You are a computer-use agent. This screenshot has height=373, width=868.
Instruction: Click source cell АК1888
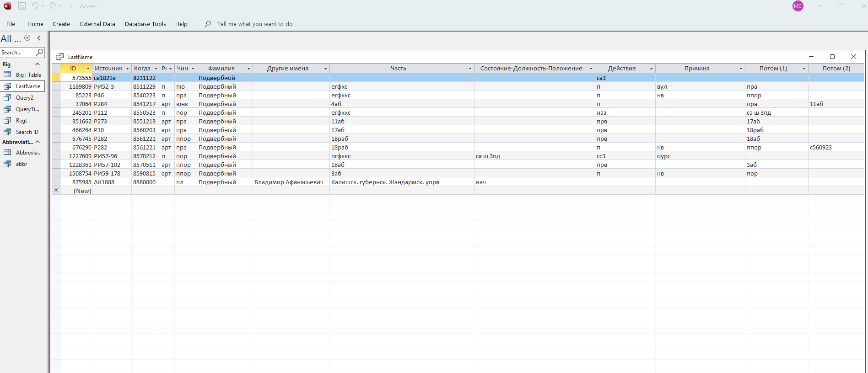point(112,182)
